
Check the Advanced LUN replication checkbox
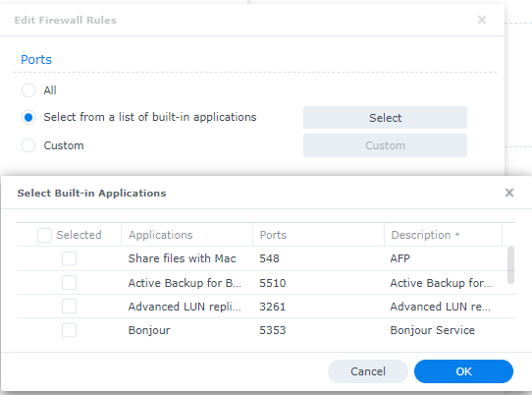(x=70, y=307)
